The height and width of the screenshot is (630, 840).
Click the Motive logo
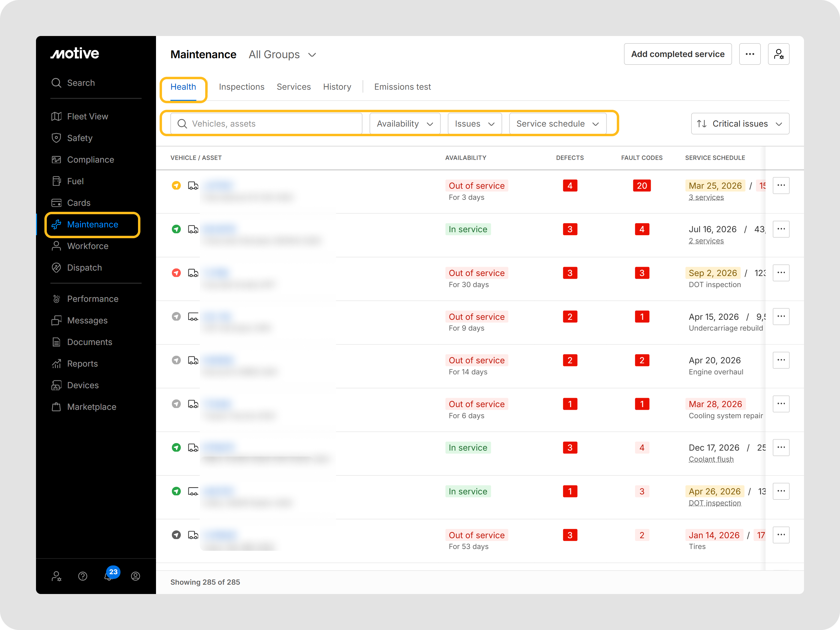75,53
